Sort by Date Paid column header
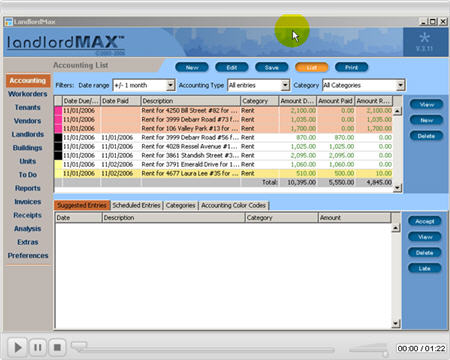 (120, 101)
